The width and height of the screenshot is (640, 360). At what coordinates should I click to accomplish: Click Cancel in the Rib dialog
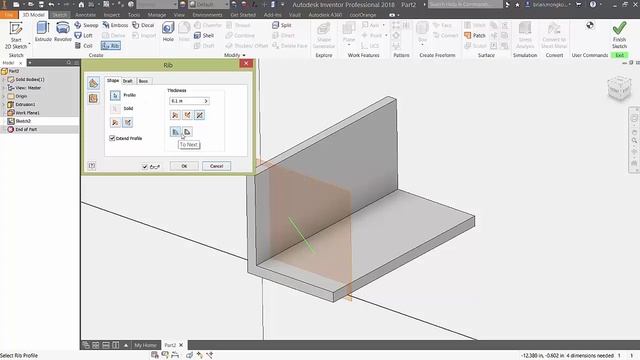pyautogui.click(x=216, y=166)
